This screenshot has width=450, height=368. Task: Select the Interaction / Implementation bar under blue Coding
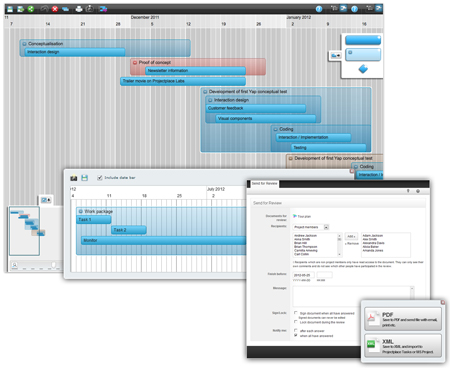tap(313, 137)
